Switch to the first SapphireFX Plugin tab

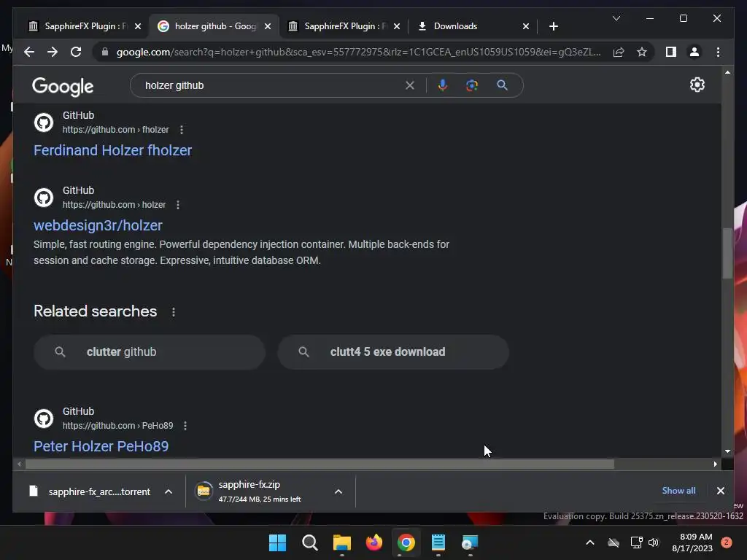click(x=79, y=26)
